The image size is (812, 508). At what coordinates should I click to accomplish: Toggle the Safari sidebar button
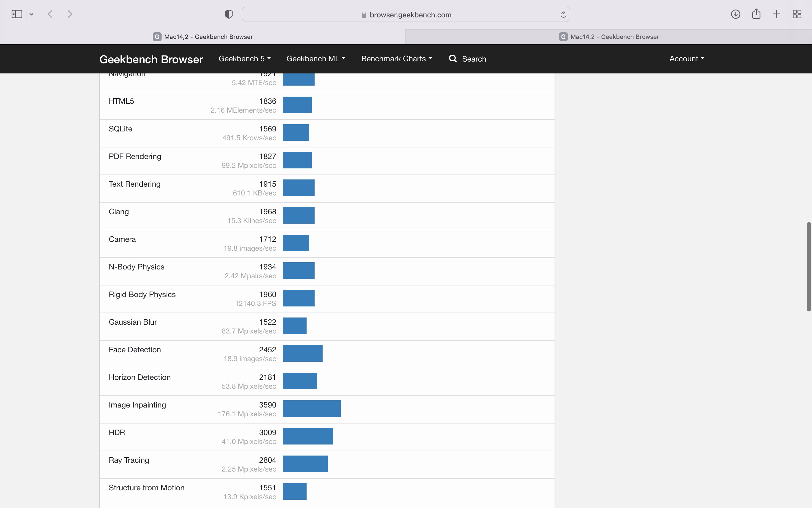coord(17,14)
